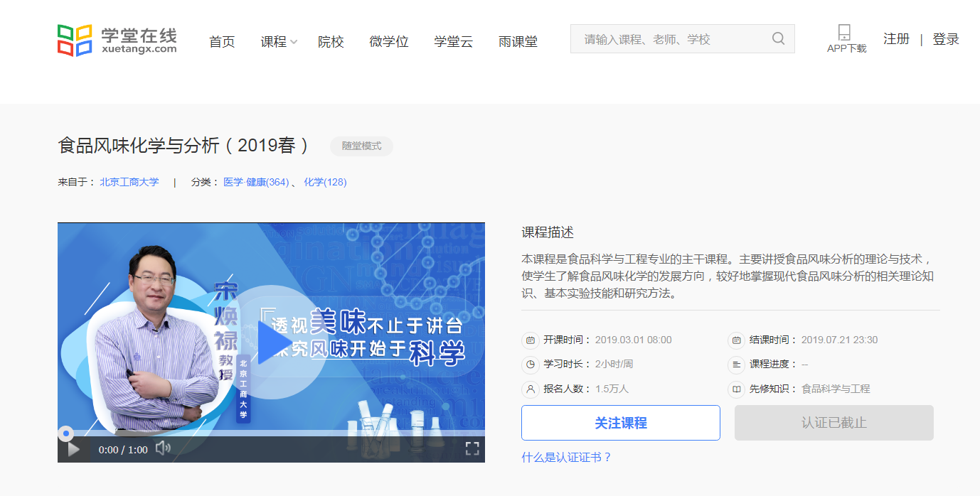Open the 院校 navigation item
This screenshot has height=496, width=980.
pos(331,42)
